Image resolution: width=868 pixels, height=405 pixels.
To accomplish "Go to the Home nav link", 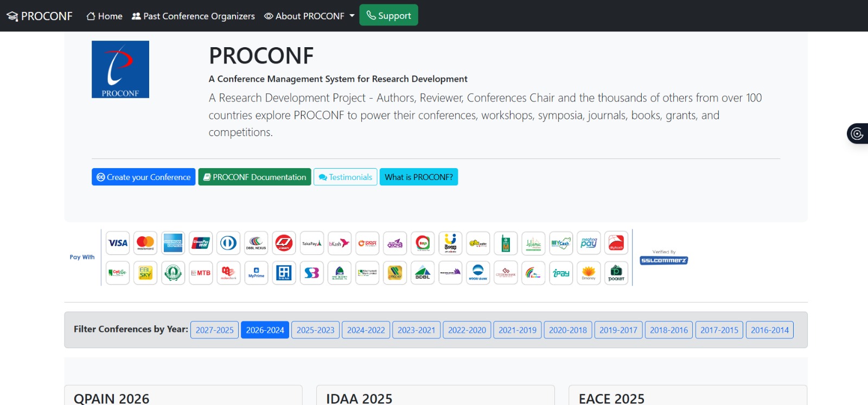I will tap(104, 16).
